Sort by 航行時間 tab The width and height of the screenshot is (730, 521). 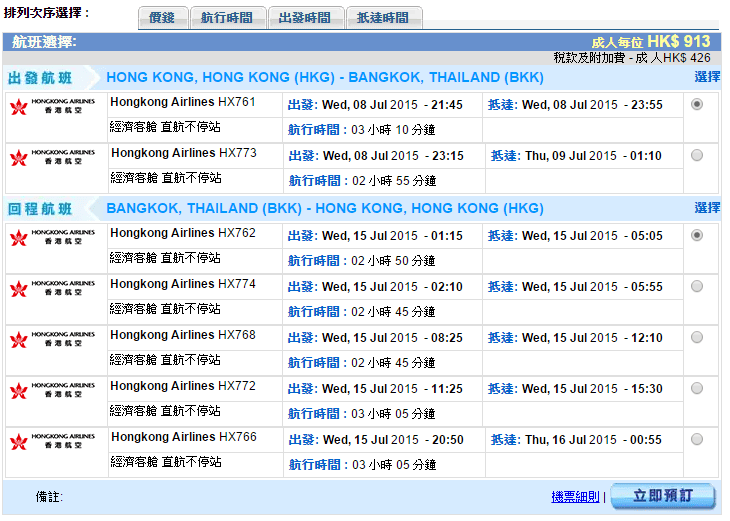(x=228, y=18)
